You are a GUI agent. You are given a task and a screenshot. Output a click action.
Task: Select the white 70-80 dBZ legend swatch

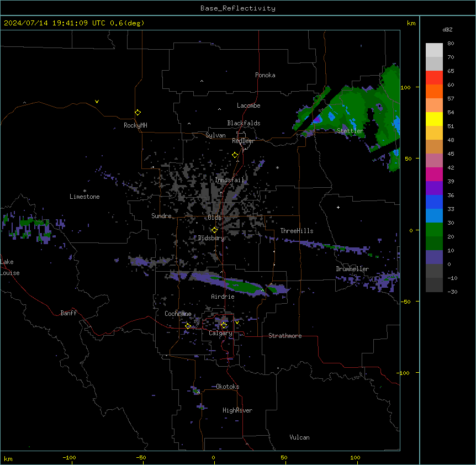[x=434, y=50]
